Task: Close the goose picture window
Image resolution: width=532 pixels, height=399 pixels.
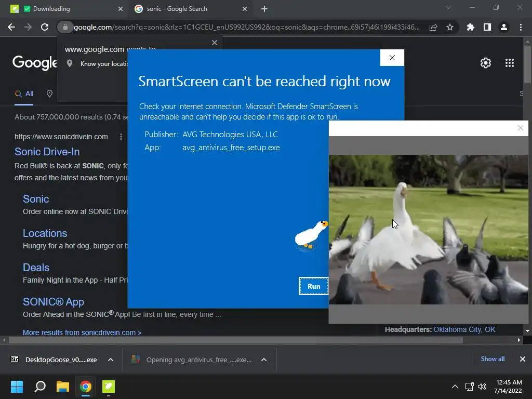Action: click(x=521, y=128)
